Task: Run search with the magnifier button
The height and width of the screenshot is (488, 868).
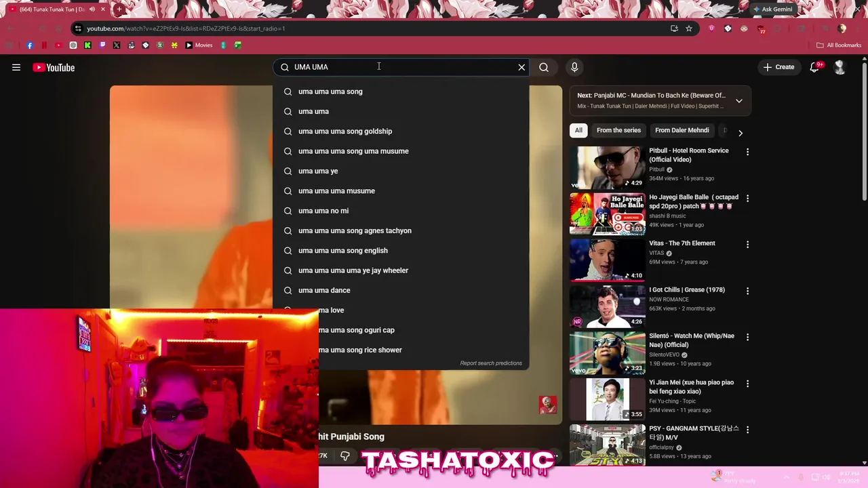Action: (544, 67)
